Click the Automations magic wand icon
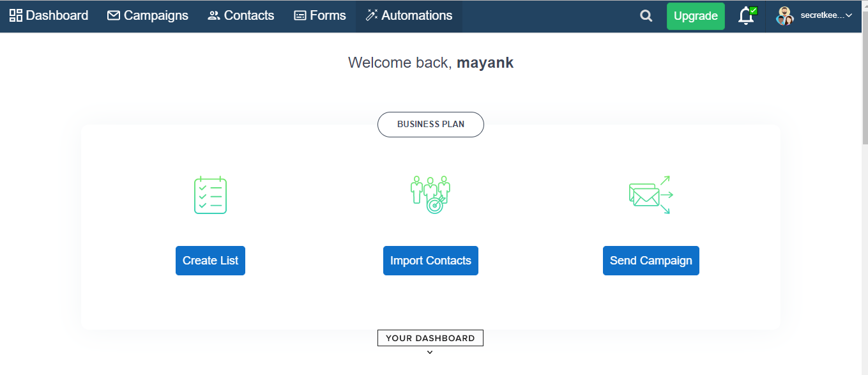 coord(371,15)
